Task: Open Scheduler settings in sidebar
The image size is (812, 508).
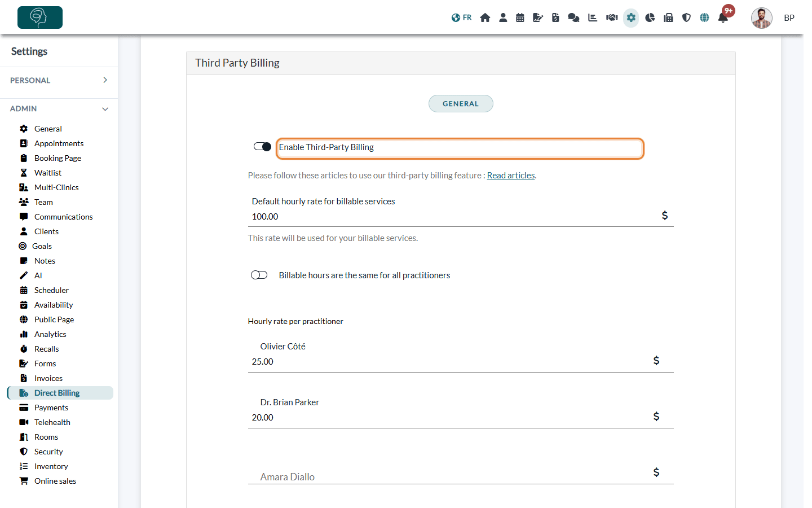Action: tap(51, 290)
